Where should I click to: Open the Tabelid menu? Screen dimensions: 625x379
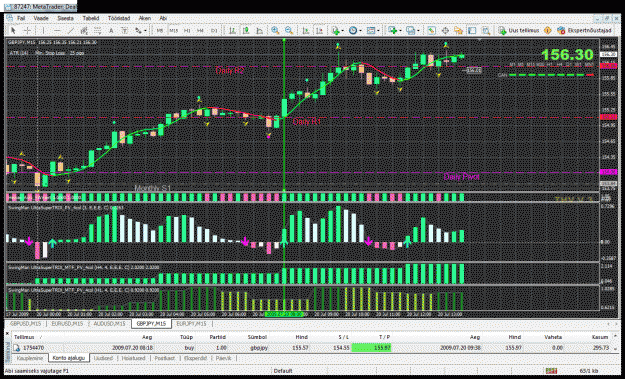pos(91,18)
